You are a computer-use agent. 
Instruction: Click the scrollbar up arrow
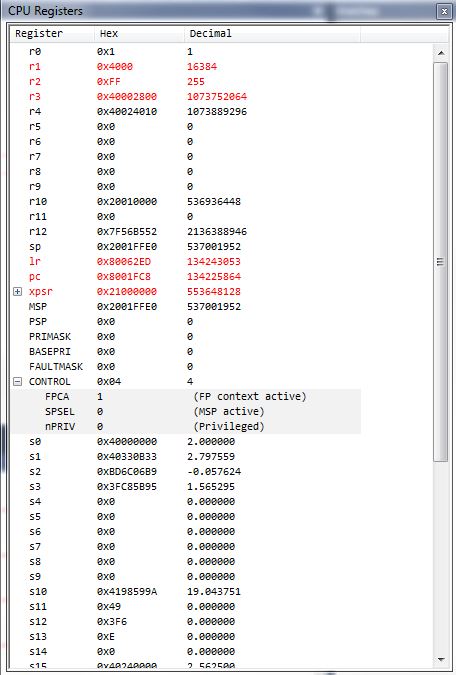(440, 53)
